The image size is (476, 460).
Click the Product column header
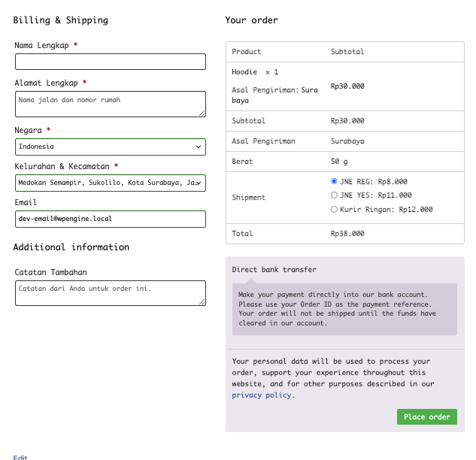click(246, 52)
